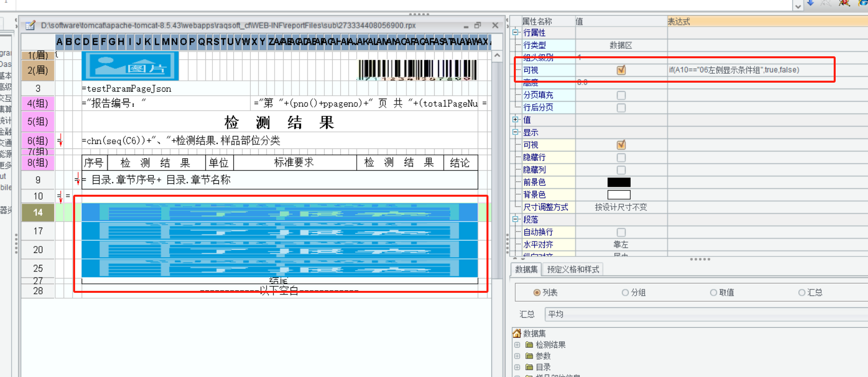868x377 pixels.
Task: Select the 汇总 radio button
Action: click(x=801, y=292)
